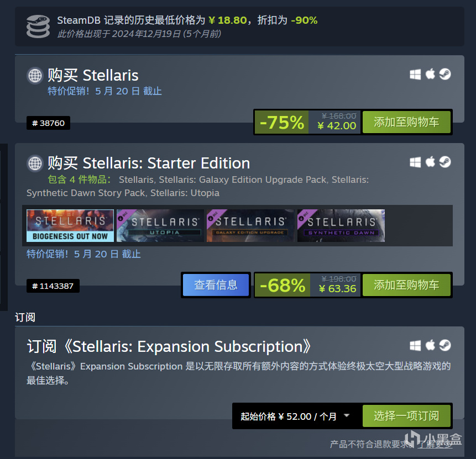The image size is (476, 459).
Task: Add Stellaris at ¥ 42.00 to cart
Action: point(406,122)
